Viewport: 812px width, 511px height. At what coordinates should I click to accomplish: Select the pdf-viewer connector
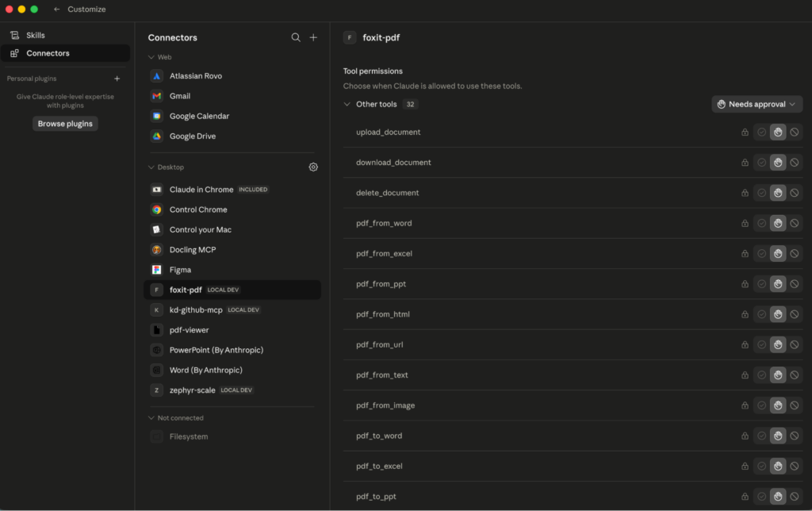click(232, 330)
